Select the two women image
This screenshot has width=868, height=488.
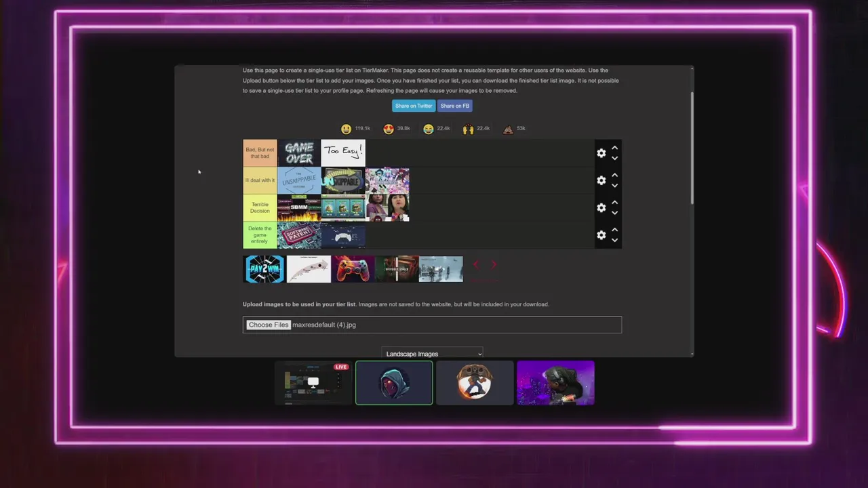387,207
